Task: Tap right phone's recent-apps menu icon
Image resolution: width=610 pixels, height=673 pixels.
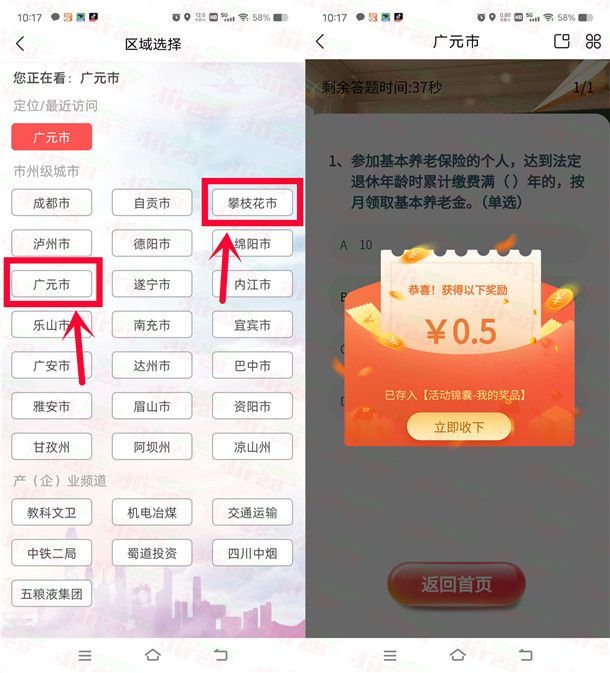Action: 390,655
